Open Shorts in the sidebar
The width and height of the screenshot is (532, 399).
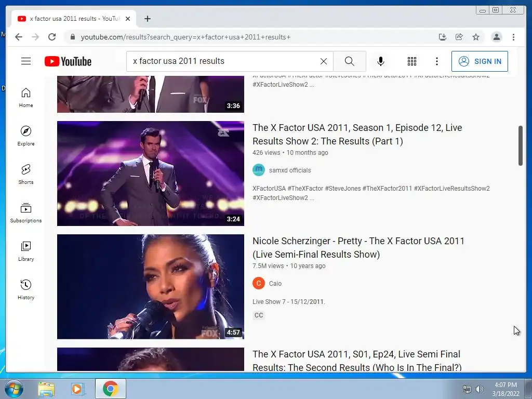26,175
